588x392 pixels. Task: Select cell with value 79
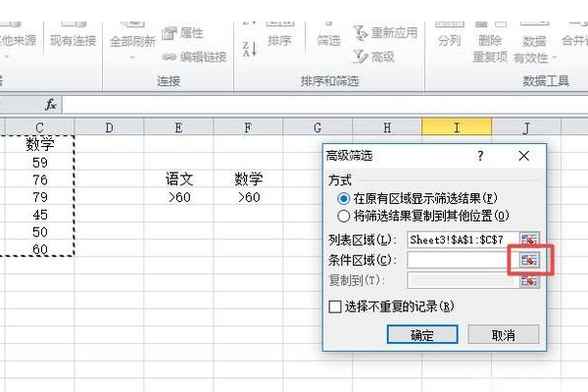click(x=40, y=197)
